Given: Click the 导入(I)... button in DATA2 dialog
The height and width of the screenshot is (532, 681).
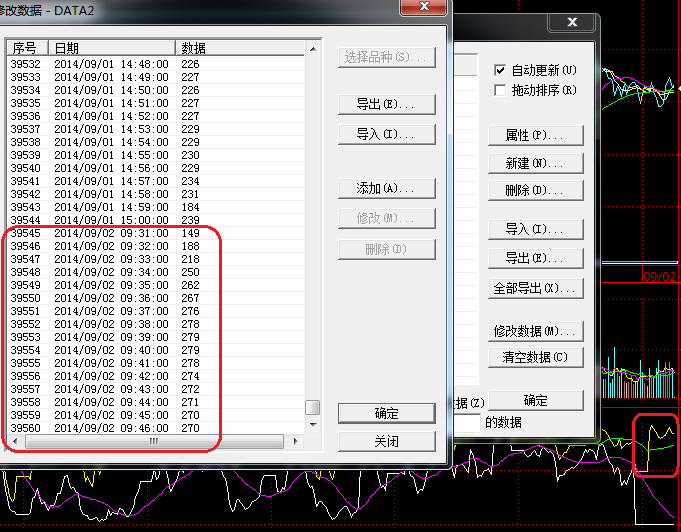Looking at the screenshot, I should (387, 134).
